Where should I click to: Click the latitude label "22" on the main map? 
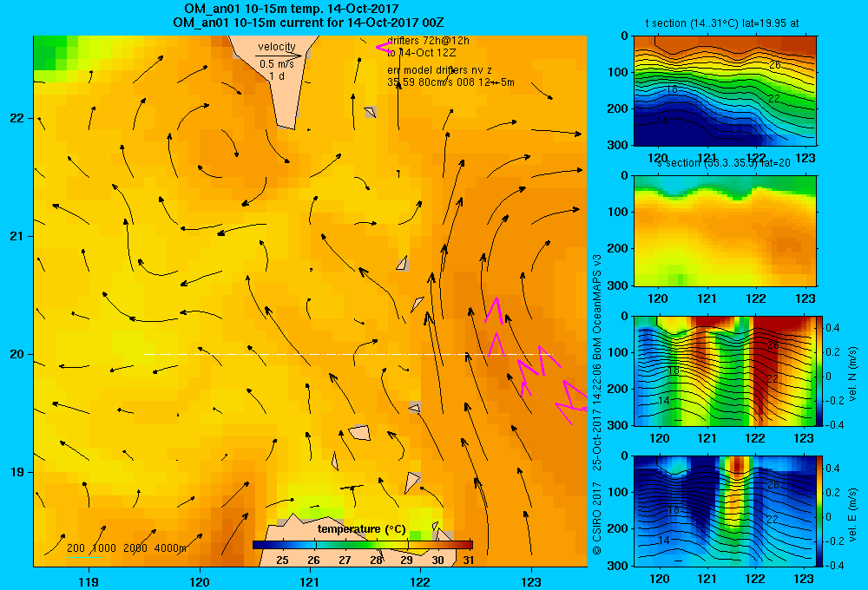[x=16, y=119]
